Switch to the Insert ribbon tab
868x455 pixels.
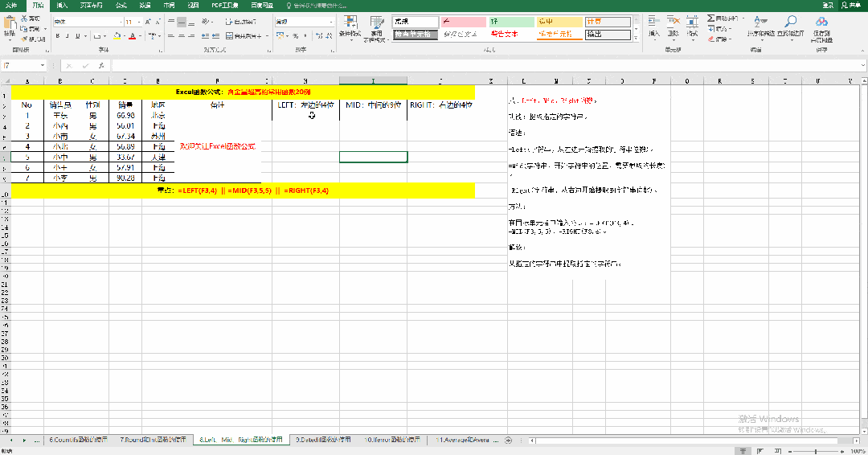pos(62,5)
